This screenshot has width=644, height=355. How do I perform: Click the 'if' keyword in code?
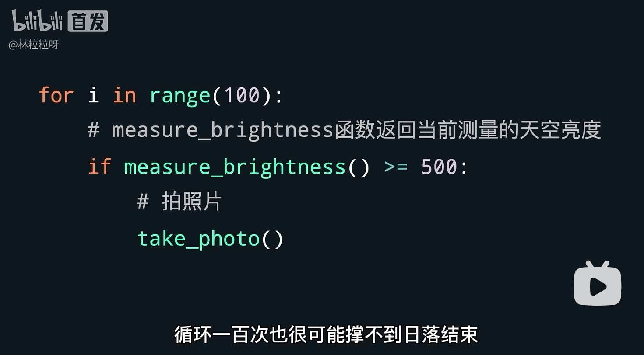99,167
